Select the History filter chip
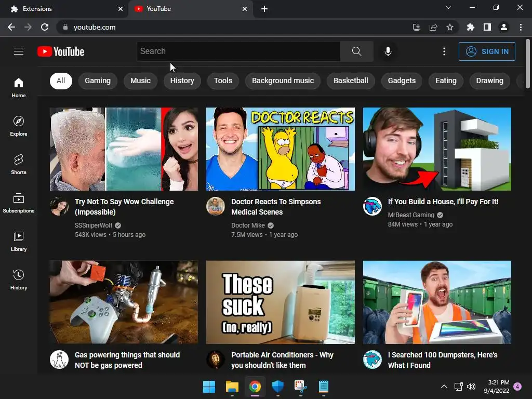 pyautogui.click(x=182, y=81)
